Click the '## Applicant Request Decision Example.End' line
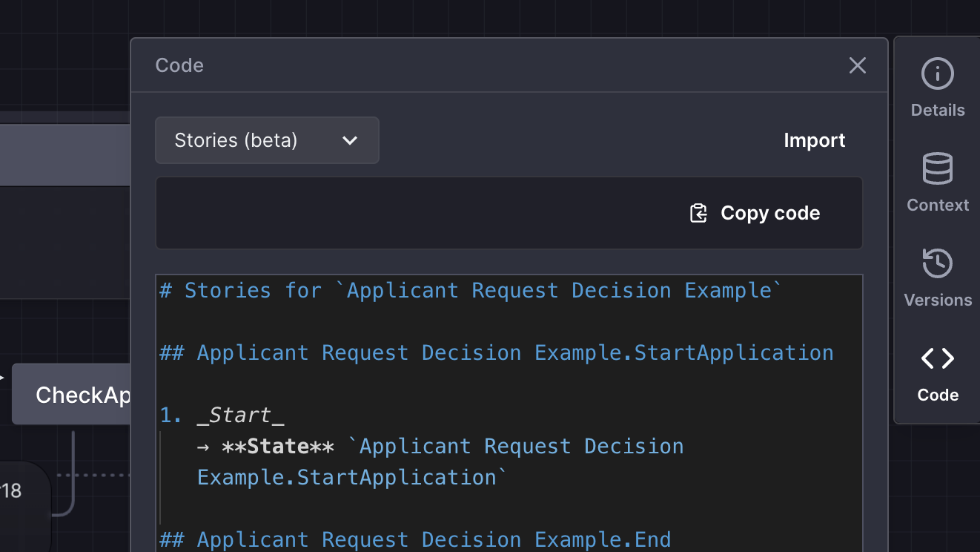 [x=415, y=540]
